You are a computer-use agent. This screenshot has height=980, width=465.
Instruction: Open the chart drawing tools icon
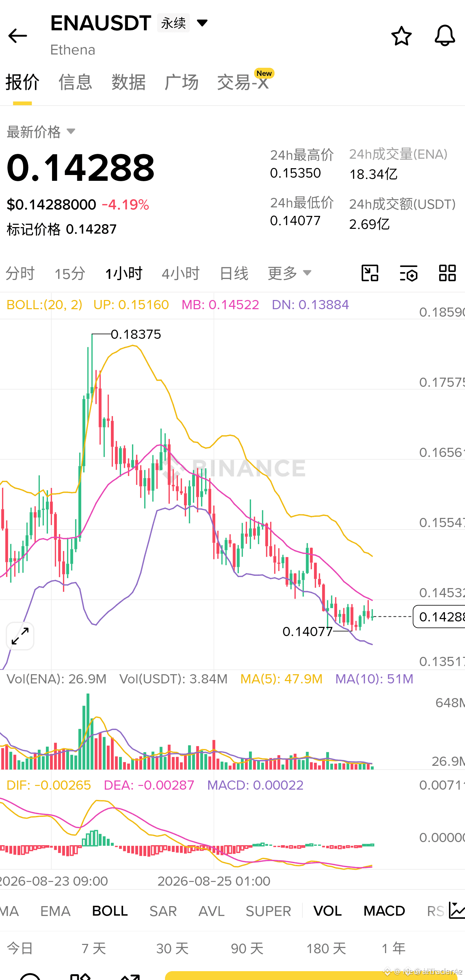coord(370,273)
